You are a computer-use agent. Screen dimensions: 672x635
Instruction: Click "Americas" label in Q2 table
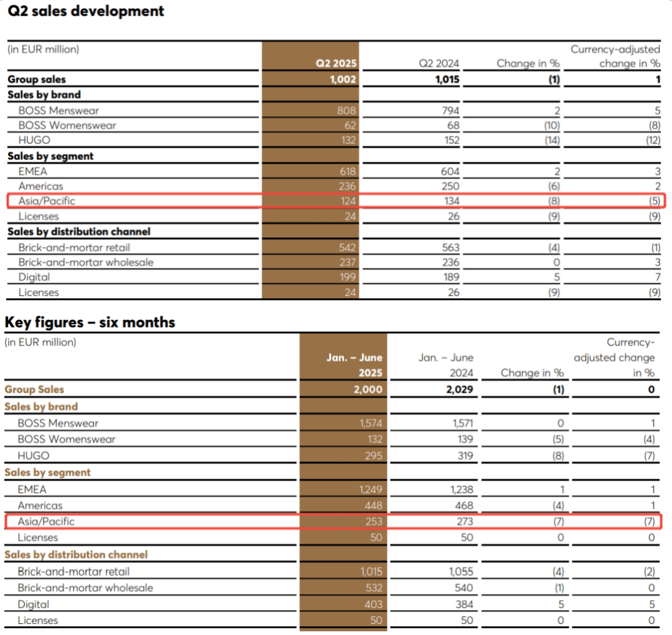(x=40, y=186)
